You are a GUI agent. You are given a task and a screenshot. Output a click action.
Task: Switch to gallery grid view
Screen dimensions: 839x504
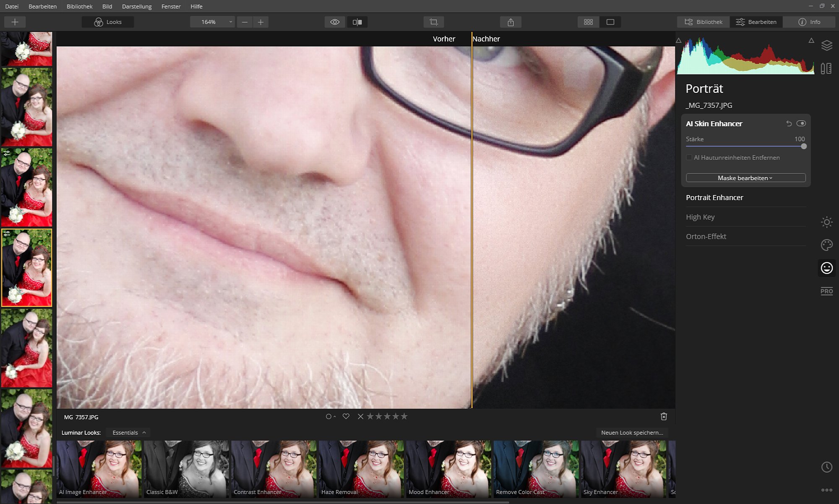point(589,22)
